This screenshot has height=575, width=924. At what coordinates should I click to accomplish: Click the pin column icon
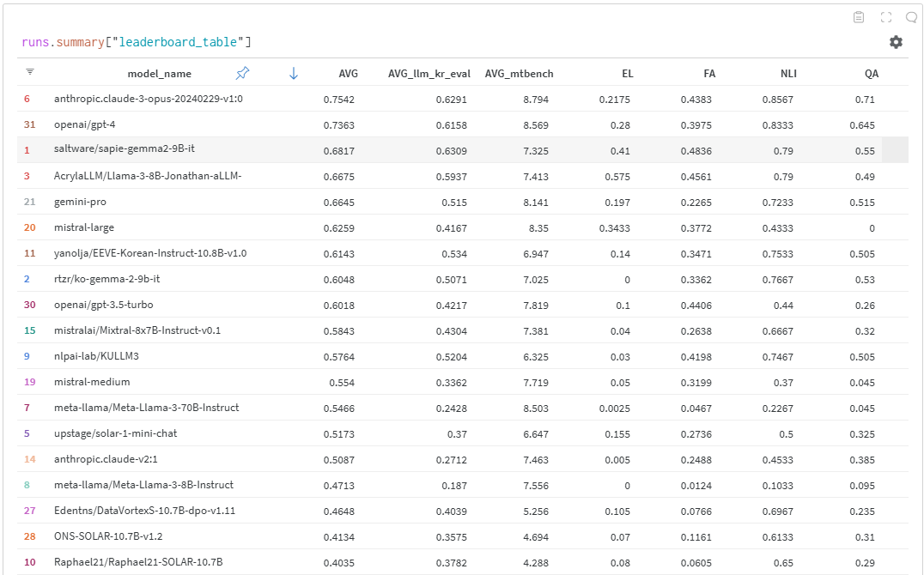[242, 73]
